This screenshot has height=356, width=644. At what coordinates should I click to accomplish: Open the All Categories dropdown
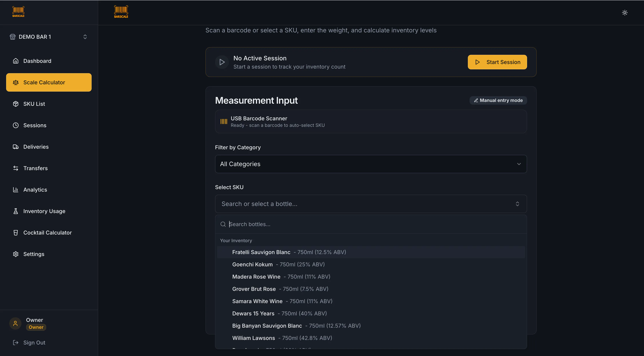(371, 164)
